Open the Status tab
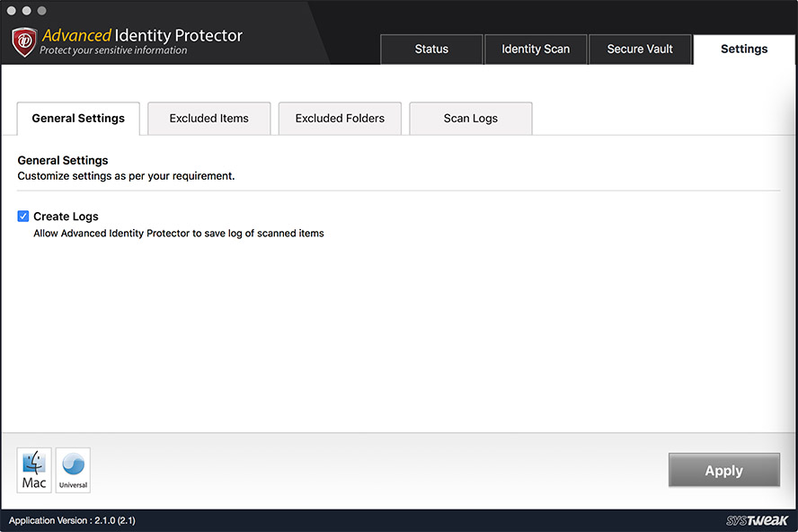This screenshot has height=532, width=798. pyautogui.click(x=431, y=49)
